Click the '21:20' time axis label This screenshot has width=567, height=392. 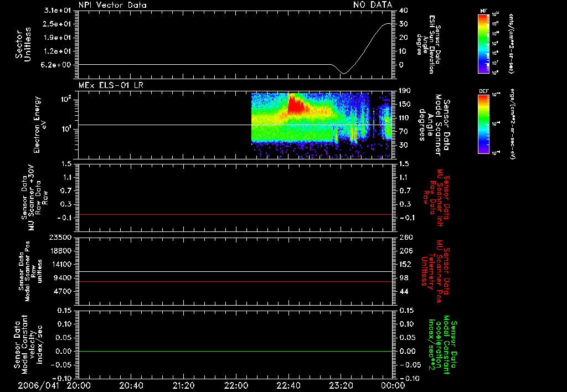(183, 385)
